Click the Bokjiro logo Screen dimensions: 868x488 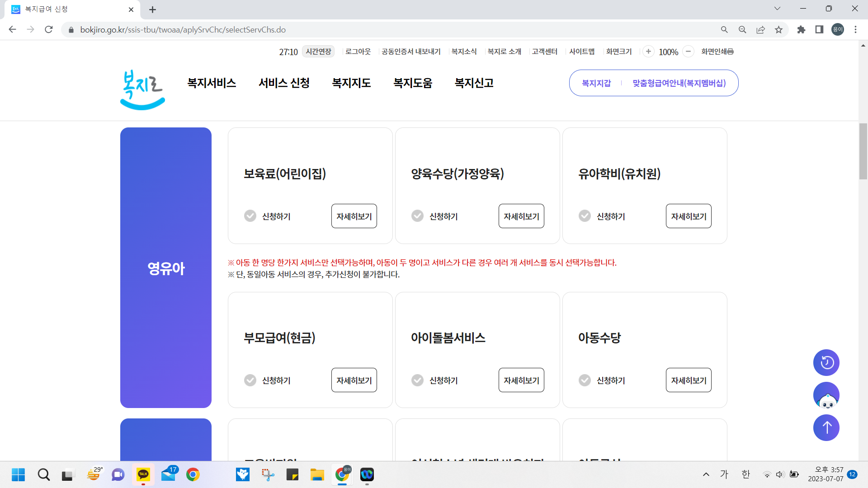(142, 89)
